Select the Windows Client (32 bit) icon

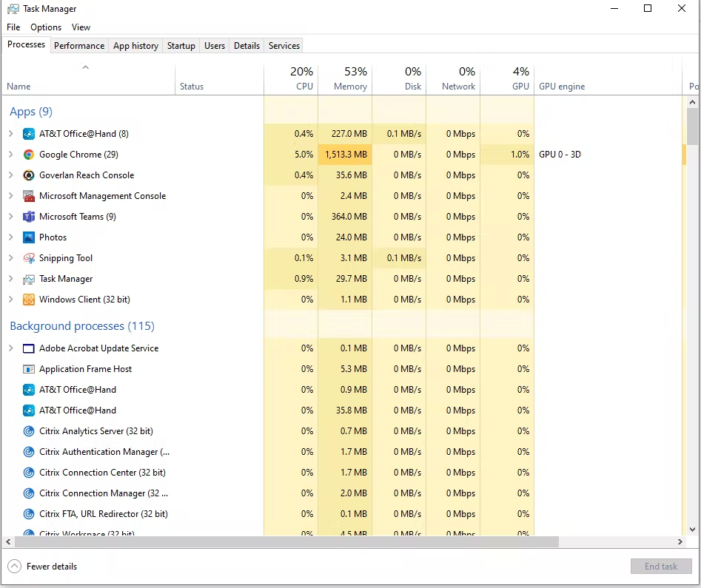click(29, 300)
